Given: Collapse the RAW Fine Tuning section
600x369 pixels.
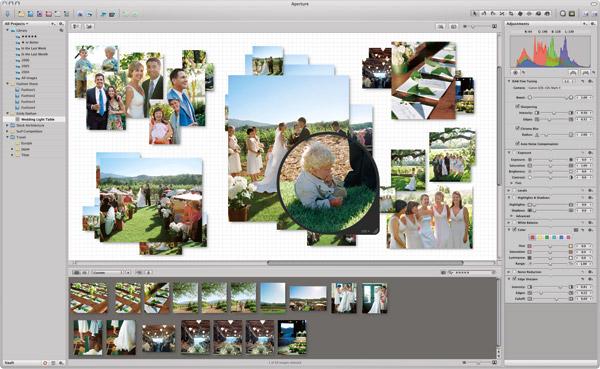Looking at the screenshot, I should pos(509,82).
